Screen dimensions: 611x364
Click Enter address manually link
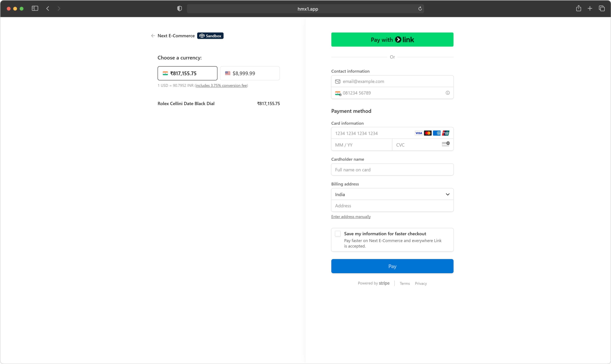click(x=351, y=217)
